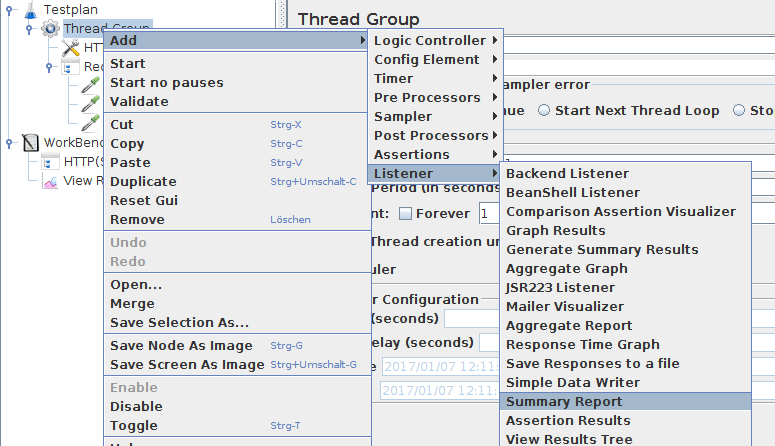Viewport: 775px width, 446px height.
Task: Click Validate in the context menu
Action: [139, 101]
